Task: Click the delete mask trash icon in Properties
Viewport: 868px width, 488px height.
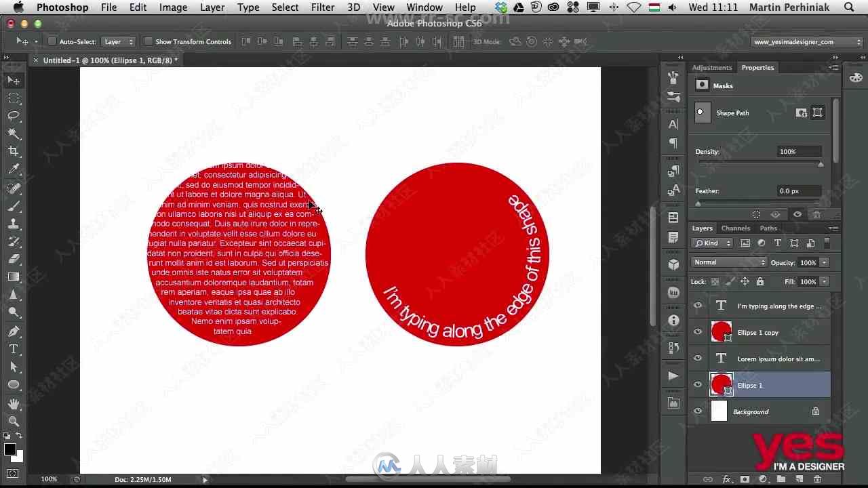Action: (816, 215)
